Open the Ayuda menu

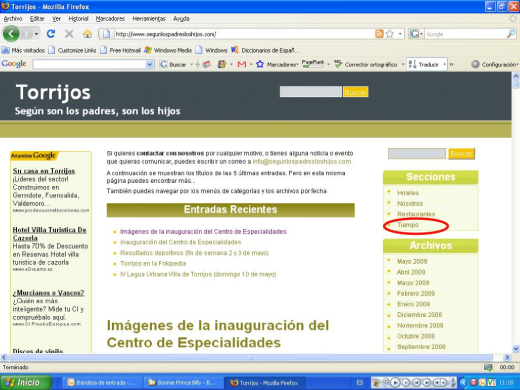pos(181,19)
